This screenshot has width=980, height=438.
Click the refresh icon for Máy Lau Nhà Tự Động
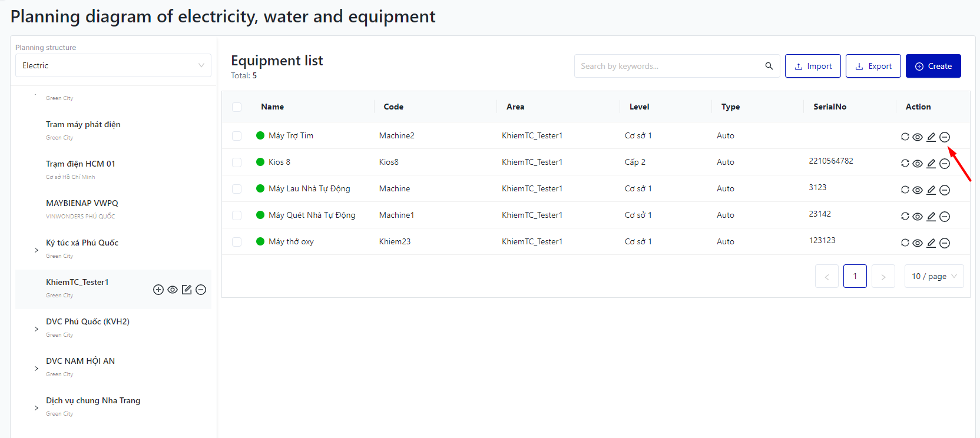(905, 190)
